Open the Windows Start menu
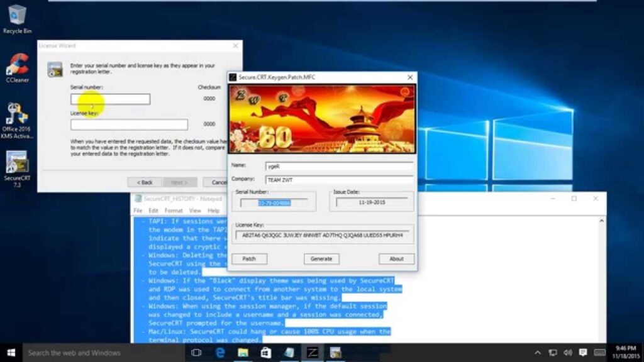This screenshot has height=362, width=644. coord(11,353)
